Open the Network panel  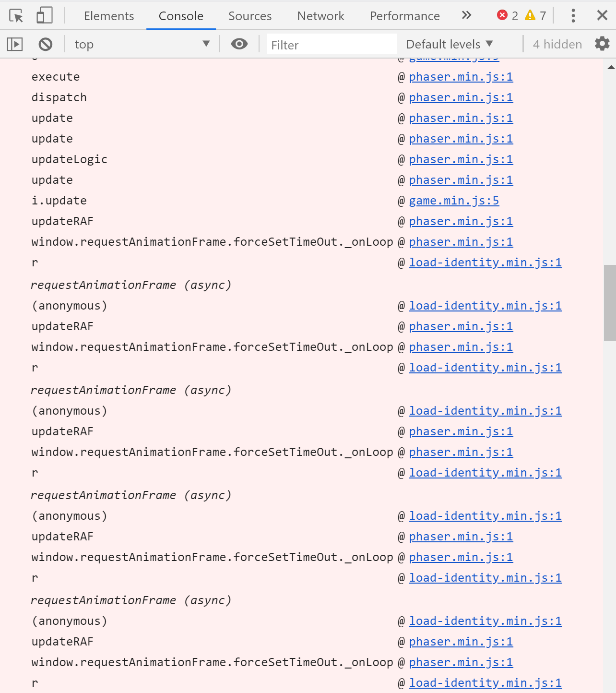click(x=320, y=15)
